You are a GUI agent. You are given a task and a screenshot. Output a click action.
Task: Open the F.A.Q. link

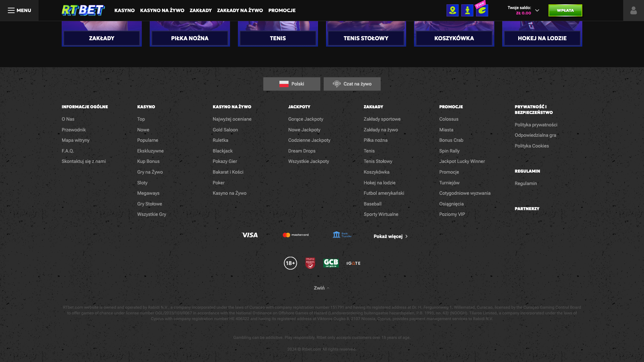pos(68,151)
